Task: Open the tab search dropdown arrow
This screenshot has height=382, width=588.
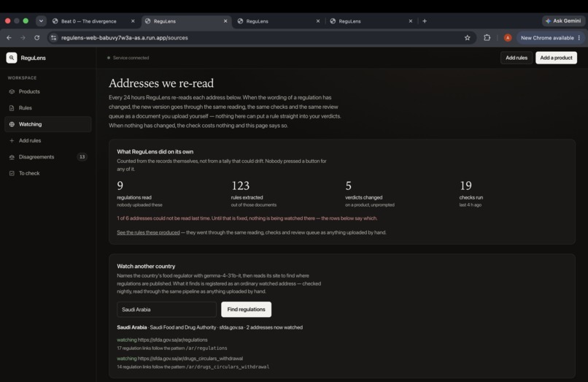Action: [x=41, y=21]
